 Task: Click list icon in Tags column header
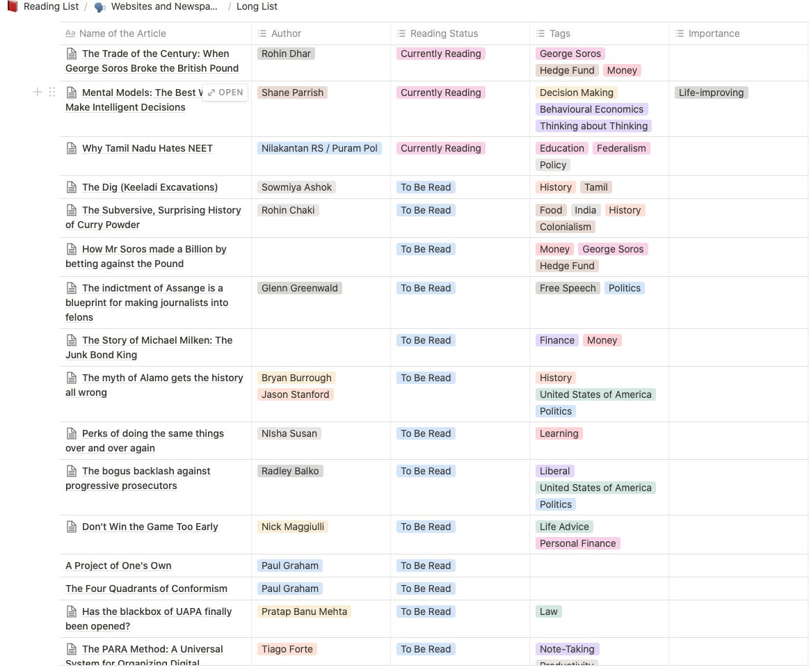pos(540,33)
